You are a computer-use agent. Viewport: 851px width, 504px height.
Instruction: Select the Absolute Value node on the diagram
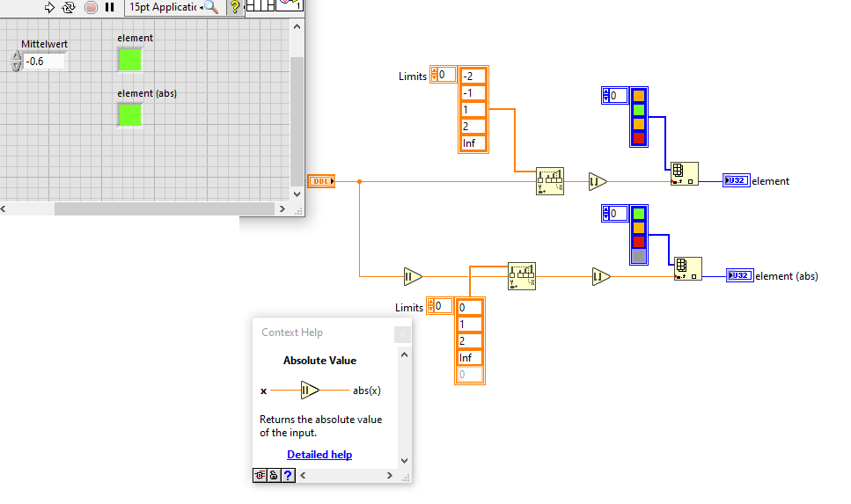click(x=413, y=277)
